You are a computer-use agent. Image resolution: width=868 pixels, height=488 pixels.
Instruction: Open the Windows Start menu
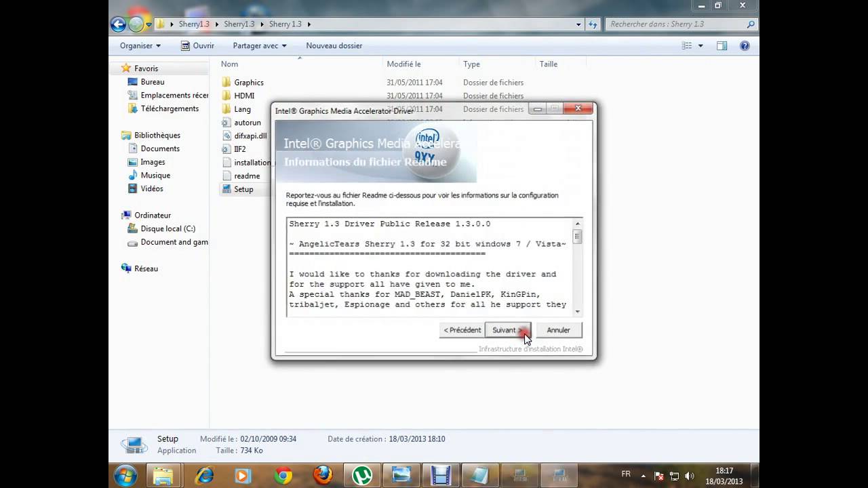tap(125, 475)
